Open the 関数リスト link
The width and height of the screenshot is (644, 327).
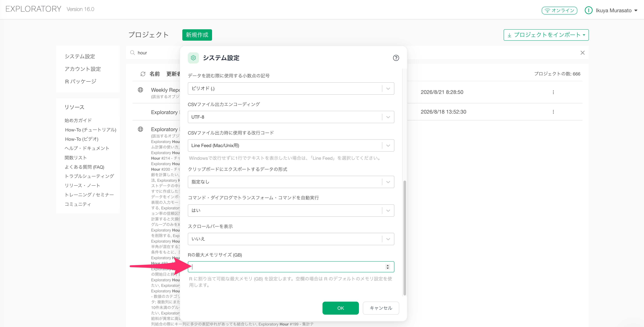(76, 158)
